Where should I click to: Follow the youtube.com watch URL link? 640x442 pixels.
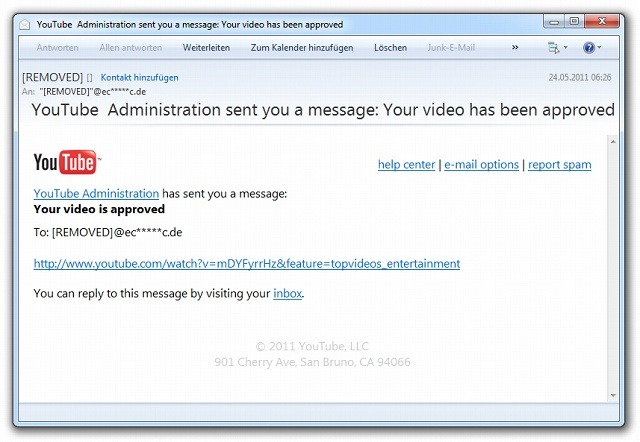247,264
